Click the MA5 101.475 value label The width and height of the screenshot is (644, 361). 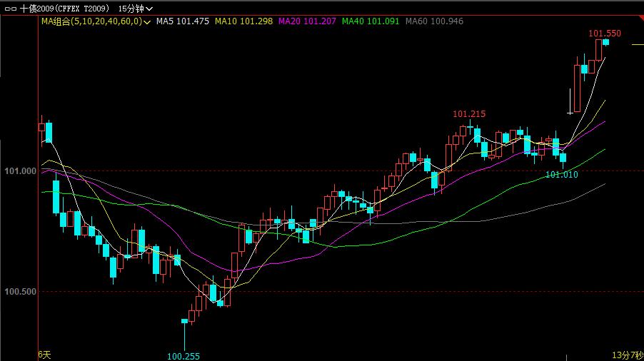point(182,21)
